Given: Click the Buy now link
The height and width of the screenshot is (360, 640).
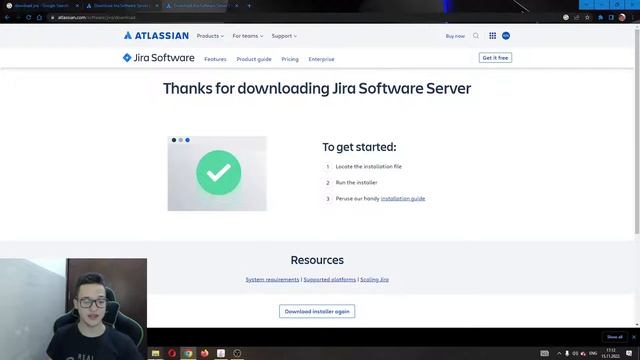Looking at the screenshot, I should click(x=455, y=36).
